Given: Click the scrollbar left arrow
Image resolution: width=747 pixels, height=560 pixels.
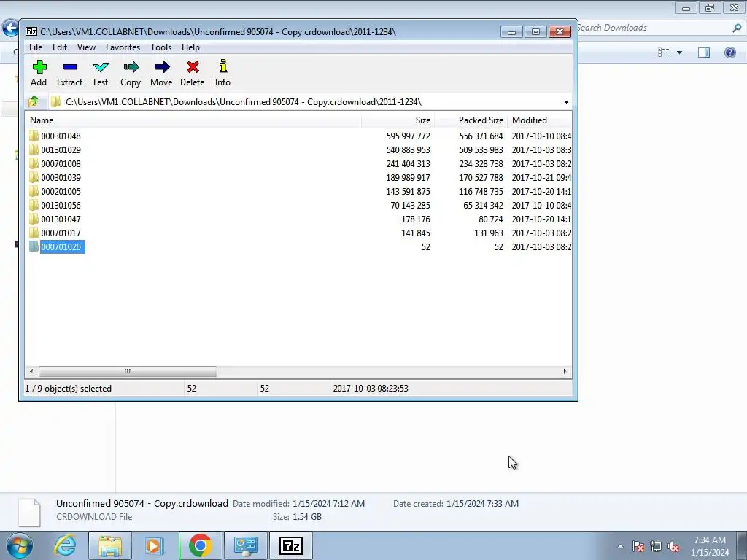Looking at the screenshot, I should pos(31,371).
